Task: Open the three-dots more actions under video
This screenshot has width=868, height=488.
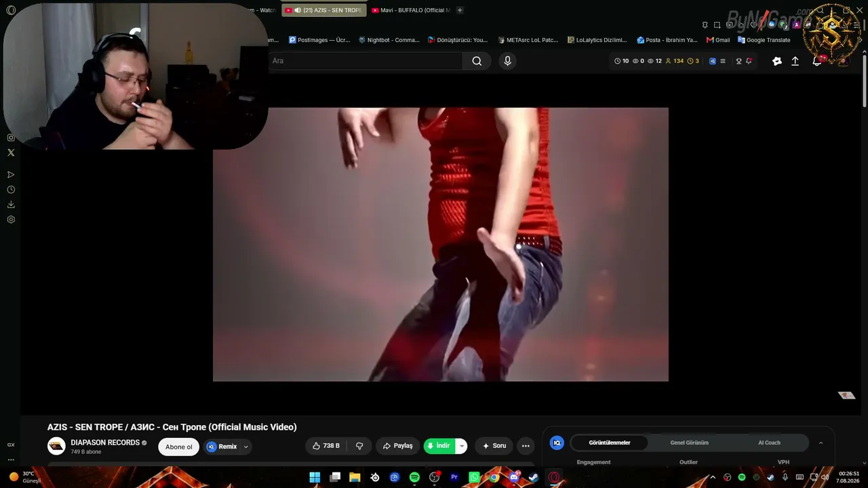Action: tap(526, 446)
